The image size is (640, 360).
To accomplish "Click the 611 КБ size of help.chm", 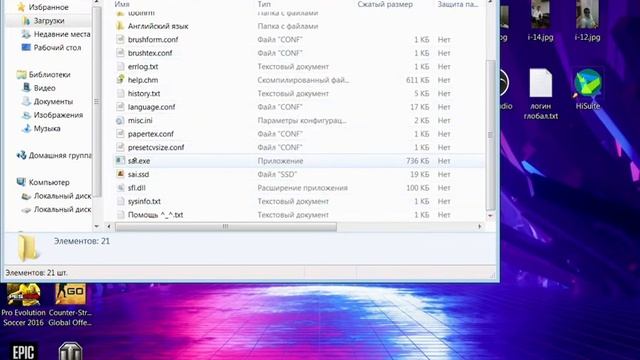I will point(418,80).
